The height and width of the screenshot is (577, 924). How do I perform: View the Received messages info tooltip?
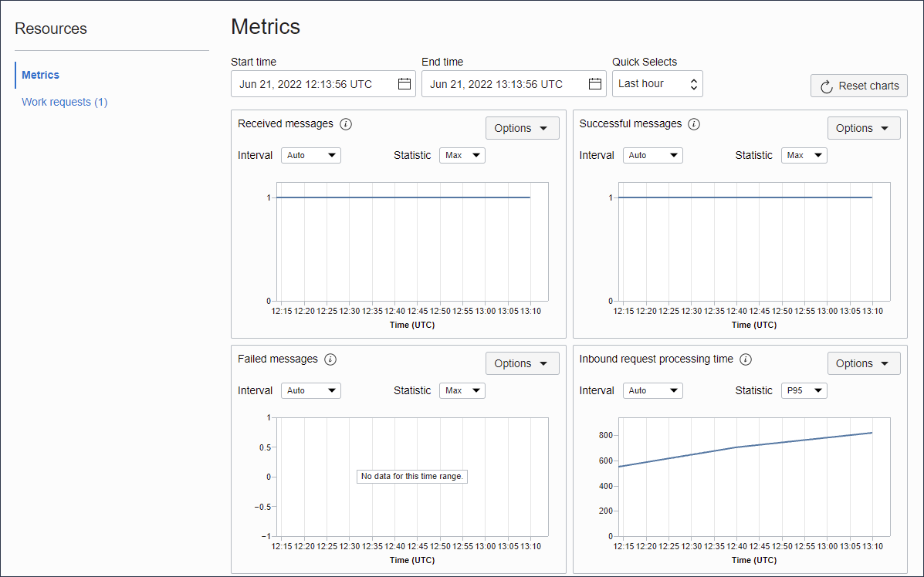coord(345,123)
